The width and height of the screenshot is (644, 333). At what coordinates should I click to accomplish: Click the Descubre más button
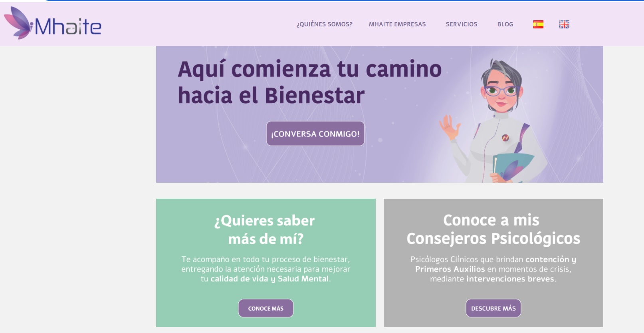coord(493,308)
